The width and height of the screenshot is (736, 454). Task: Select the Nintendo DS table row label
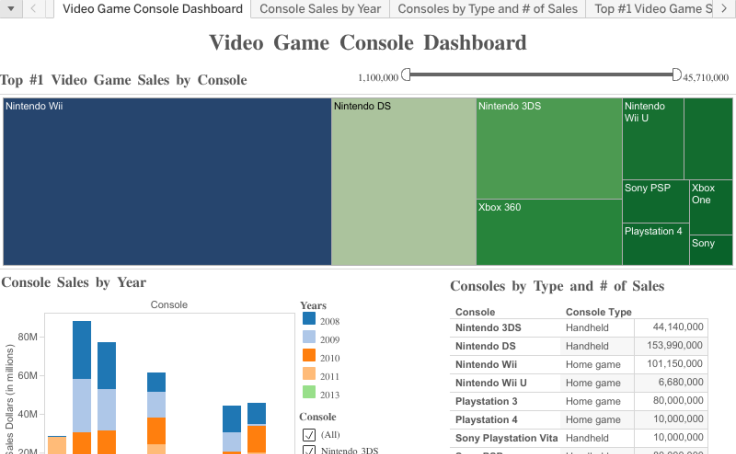coord(485,346)
